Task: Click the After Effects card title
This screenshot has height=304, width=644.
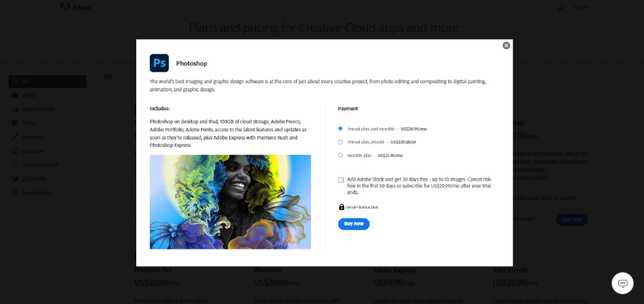Action: pos(510,270)
